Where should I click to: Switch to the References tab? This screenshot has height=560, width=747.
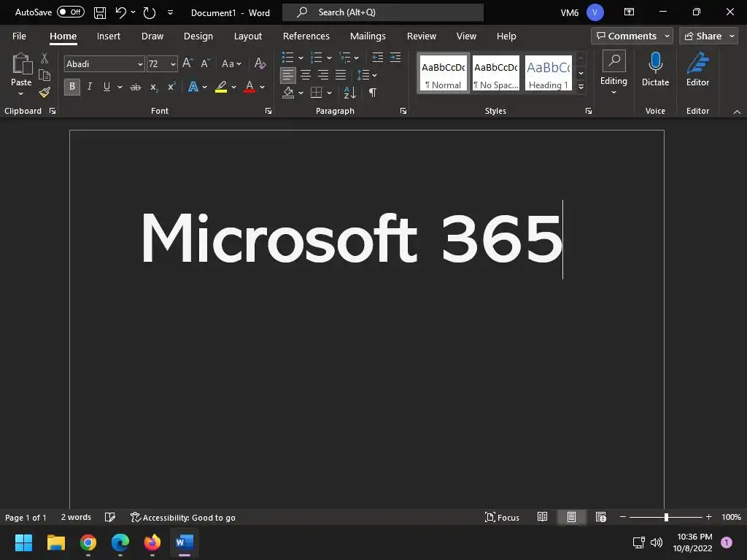click(x=306, y=36)
